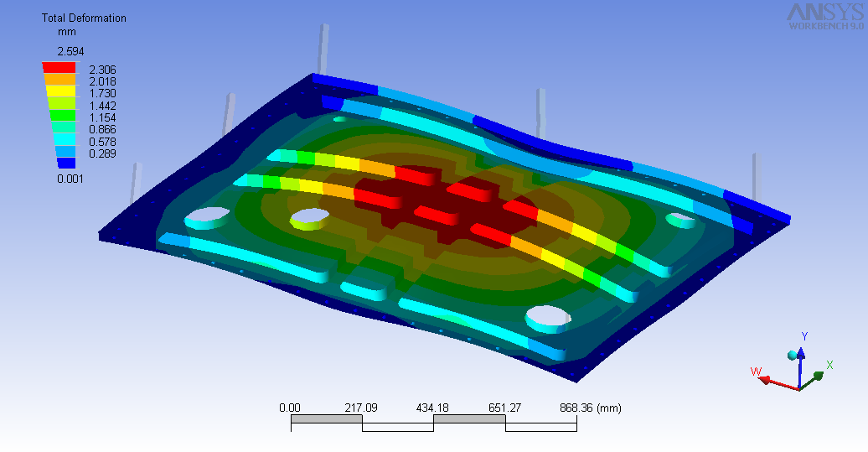
Task: Click legend value 1.154
Action: point(102,117)
